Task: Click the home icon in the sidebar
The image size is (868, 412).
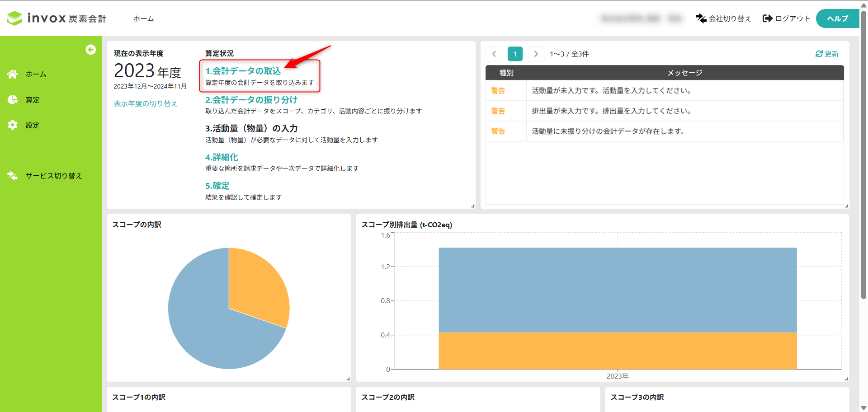Action: coord(13,74)
